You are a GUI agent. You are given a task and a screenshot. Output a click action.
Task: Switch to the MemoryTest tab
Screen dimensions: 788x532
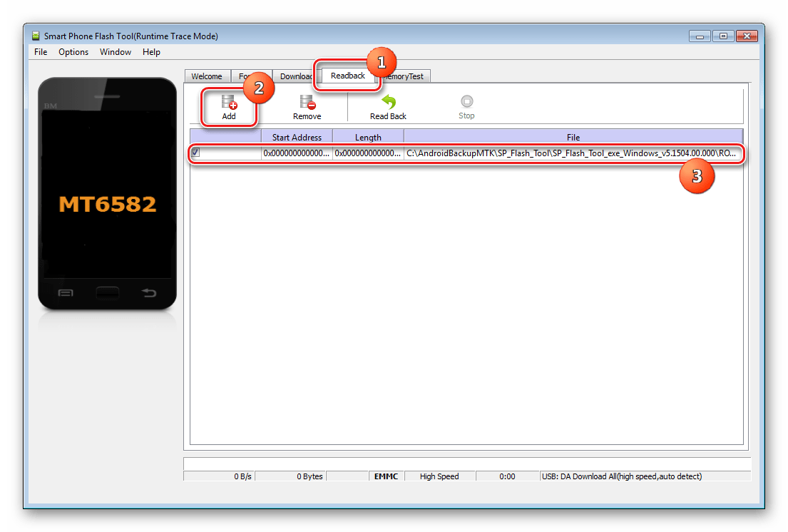pyautogui.click(x=406, y=76)
